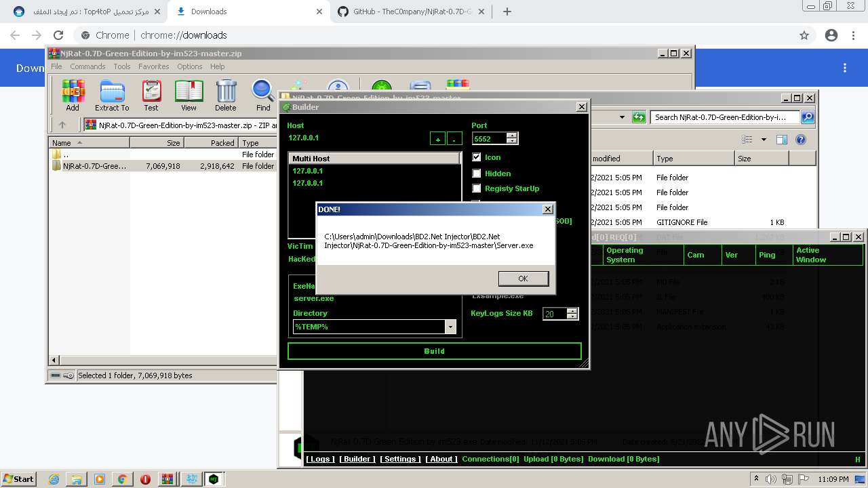The height and width of the screenshot is (488, 868).
Task: Open Windows Media Player taskbar icon
Action: click(100, 479)
